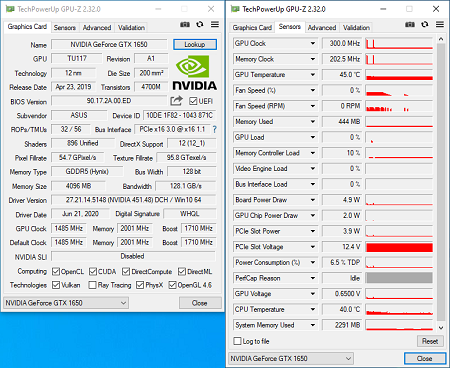Click GPU-Z app icon in left window title bar
The height and width of the screenshot is (368, 450).
coord(10,9)
